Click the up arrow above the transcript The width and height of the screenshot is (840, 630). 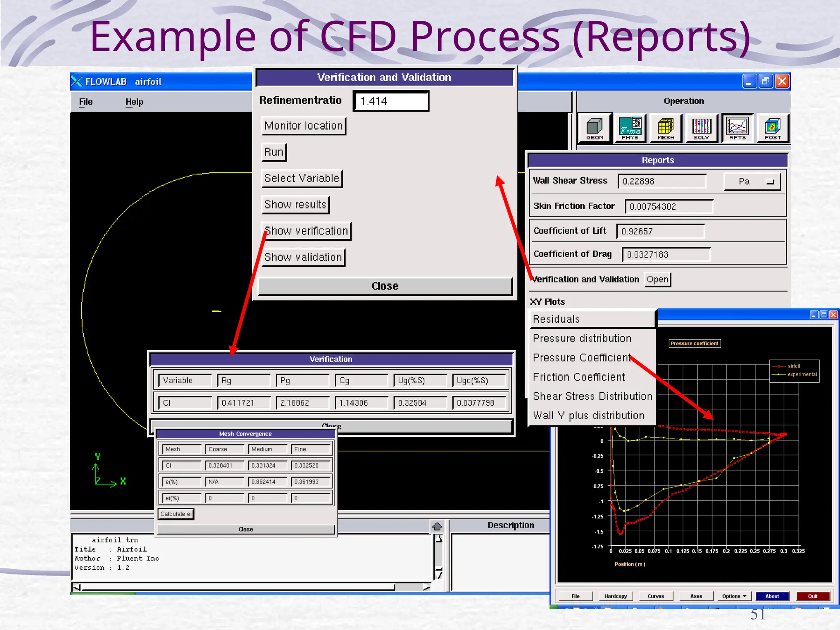pyautogui.click(x=437, y=526)
